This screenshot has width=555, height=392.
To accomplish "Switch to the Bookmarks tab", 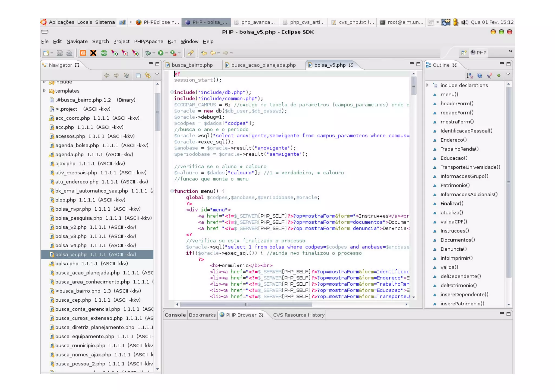I will pyautogui.click(x=202, y=315).
